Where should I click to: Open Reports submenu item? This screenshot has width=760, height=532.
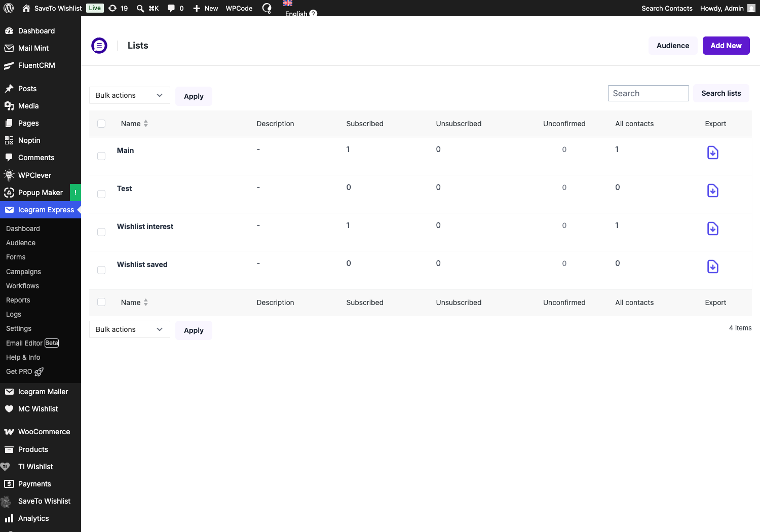pos(18,300)
